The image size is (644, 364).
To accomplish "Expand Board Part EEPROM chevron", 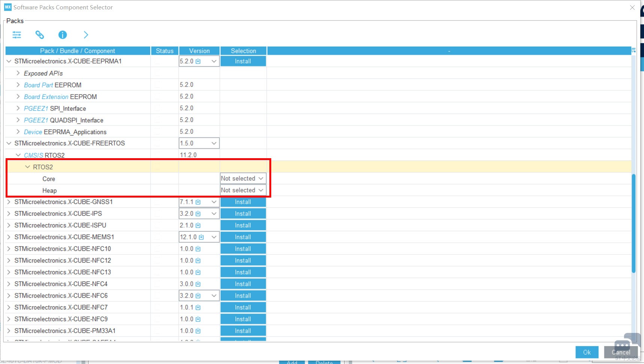I will click(18, 85).
